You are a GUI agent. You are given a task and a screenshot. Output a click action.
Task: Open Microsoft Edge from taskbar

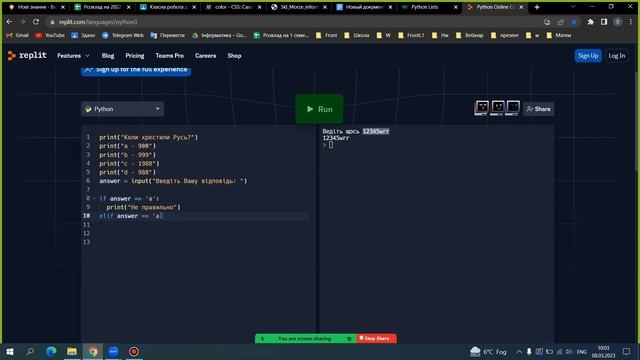click(x=51, y=351)
